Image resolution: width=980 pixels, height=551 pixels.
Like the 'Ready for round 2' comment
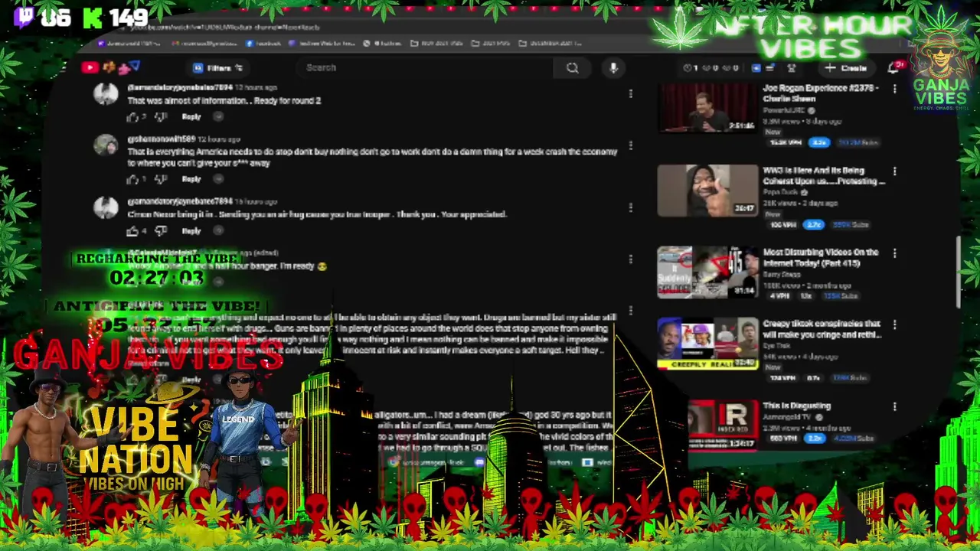pyautogui.click(x=132, y=117)
